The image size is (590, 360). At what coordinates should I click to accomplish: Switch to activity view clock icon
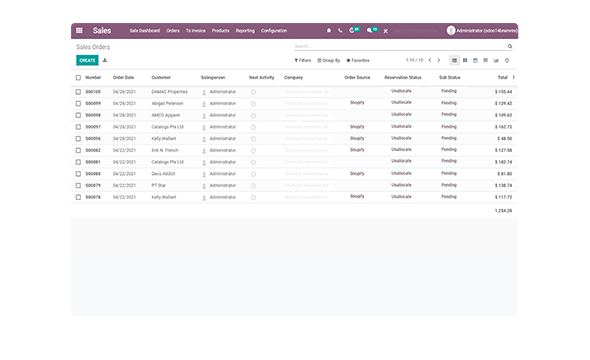pyautogui.click(x=507, y=60)
